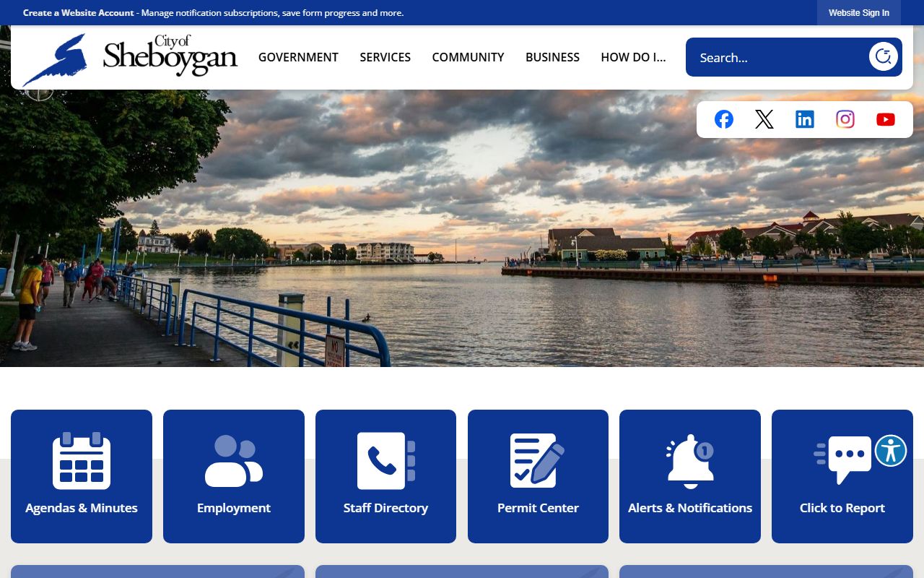Image resolution: width=924 pixels, height=578 pixels.
Task: Open the Business menu
Action: 552,57
